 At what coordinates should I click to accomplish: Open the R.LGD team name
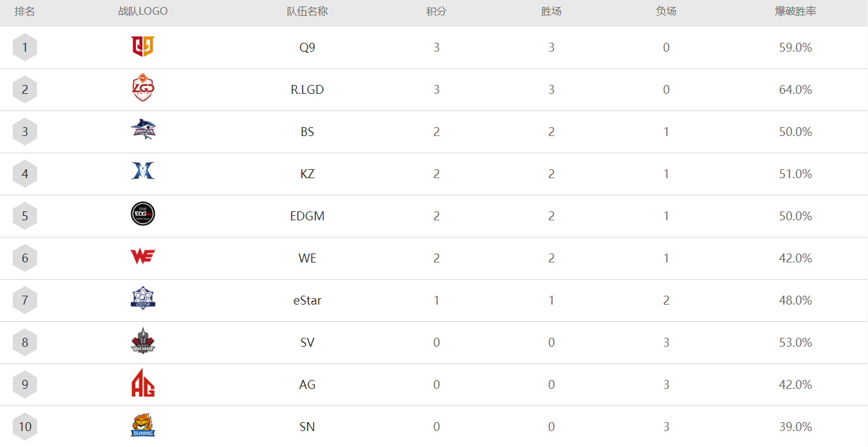coord(308,89)
